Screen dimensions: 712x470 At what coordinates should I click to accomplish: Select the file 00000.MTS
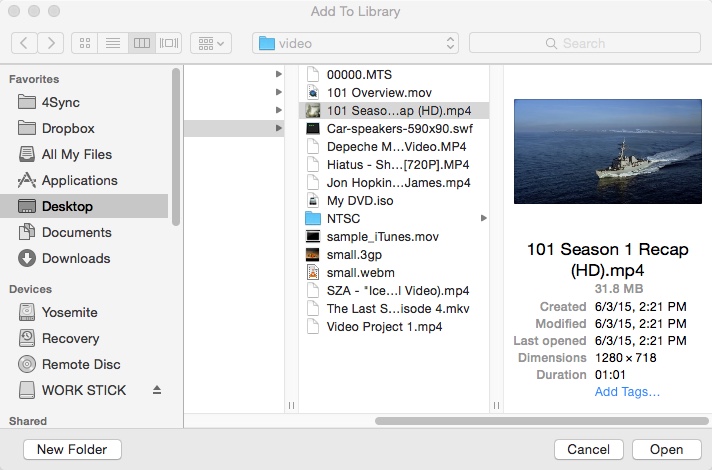394,74
